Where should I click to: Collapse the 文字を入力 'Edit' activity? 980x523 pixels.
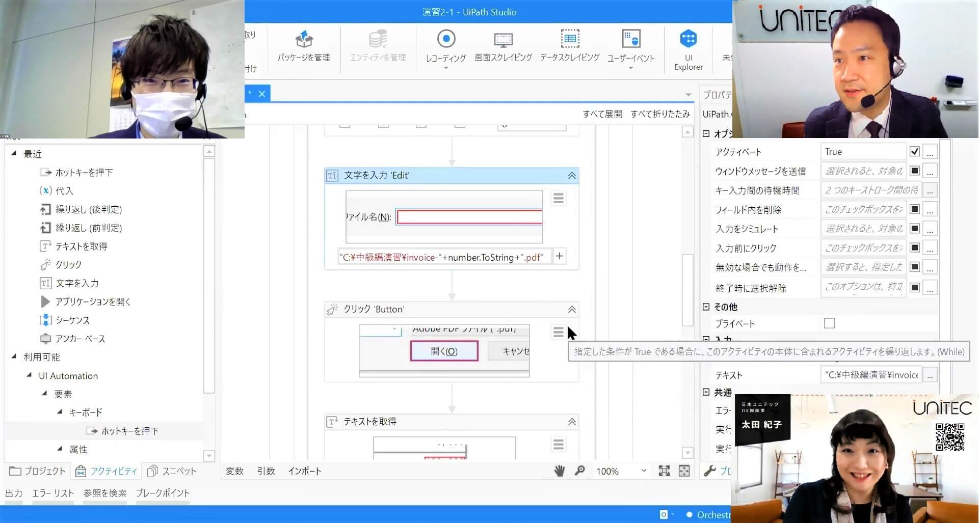click(x=572, y=176)
